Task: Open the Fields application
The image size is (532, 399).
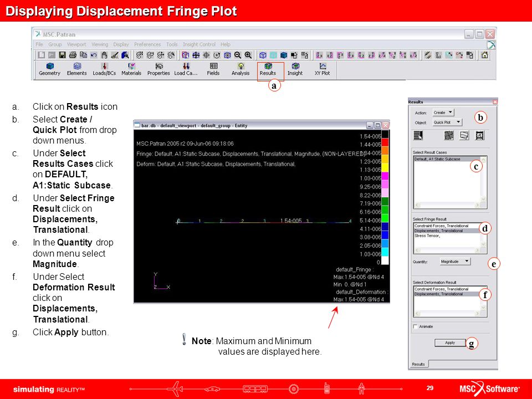Action: pos(213,69)
